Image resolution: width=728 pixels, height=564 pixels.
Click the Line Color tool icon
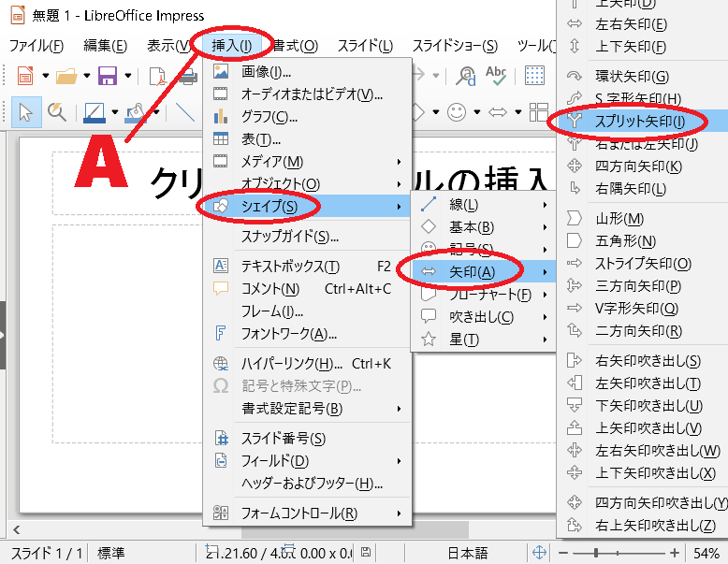click(x=95, y=113)
